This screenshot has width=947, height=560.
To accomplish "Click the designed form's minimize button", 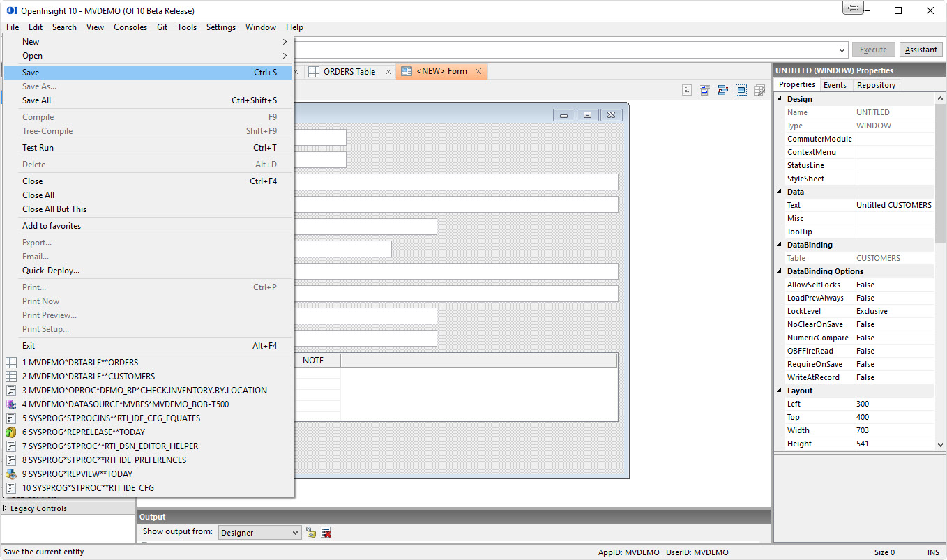I will coord(563,115).
